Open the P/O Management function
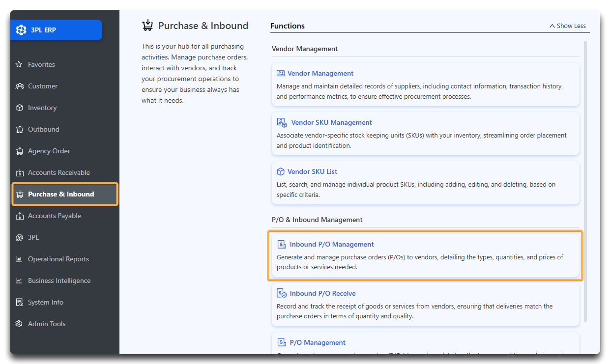The image size is (610, 364). tap(318, 342)
